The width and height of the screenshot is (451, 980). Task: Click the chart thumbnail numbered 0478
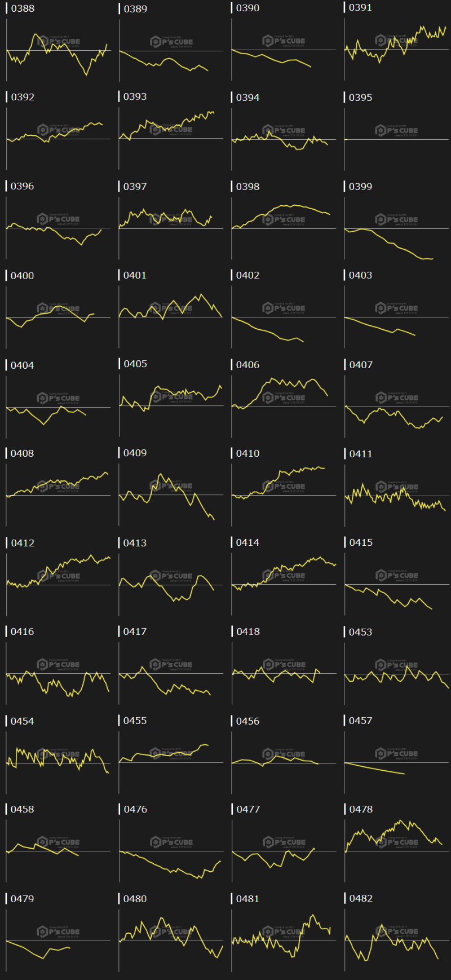[x=396, y=851]
